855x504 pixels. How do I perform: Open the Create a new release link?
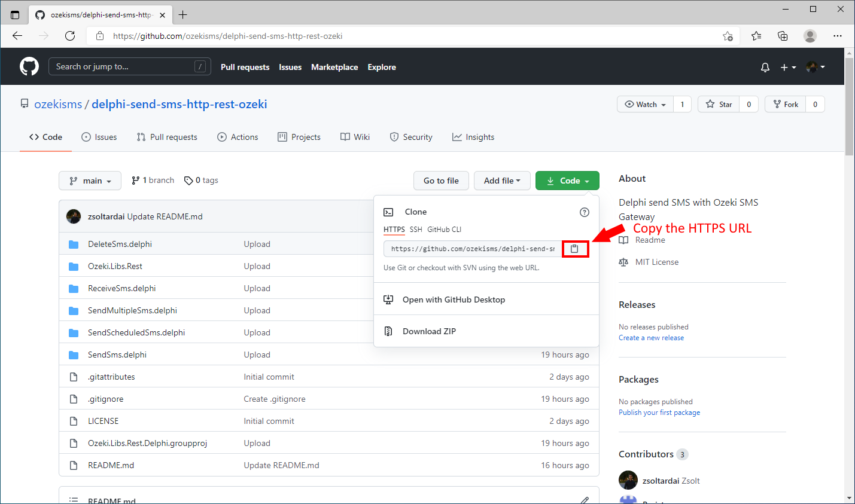[x=651, y=337]
